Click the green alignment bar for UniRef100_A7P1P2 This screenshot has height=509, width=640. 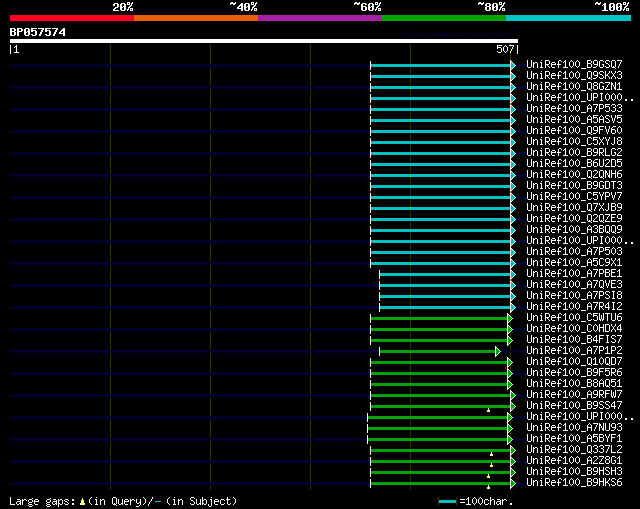(x=437, y=351)
